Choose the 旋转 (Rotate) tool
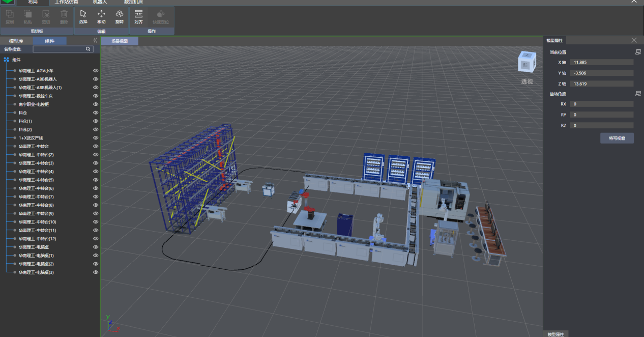Viewport: 644px width, 337px height. pos(119,16)
